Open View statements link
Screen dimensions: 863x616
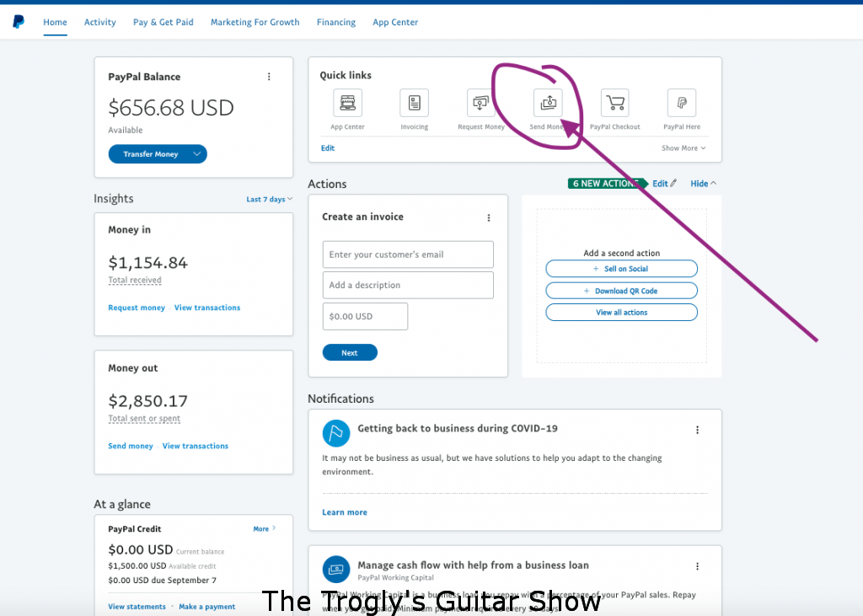tap(137, 606)
